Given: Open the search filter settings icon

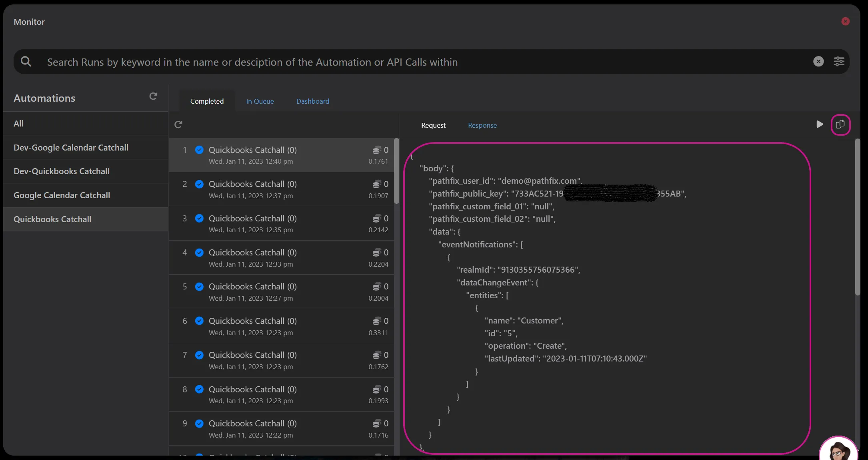Looking at the screenshot, I should click(x=839, y=61).
